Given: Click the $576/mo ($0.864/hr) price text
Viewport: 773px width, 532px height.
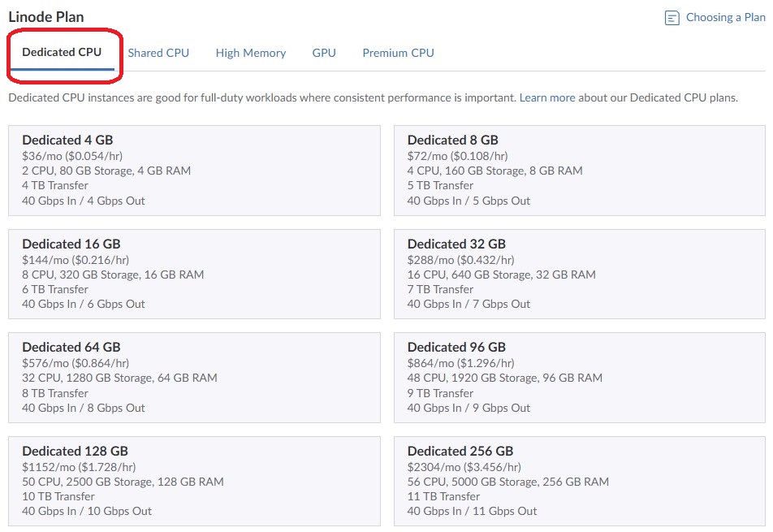Looking at the screenshot, I should pyautogui.click(x=76, y=363).
